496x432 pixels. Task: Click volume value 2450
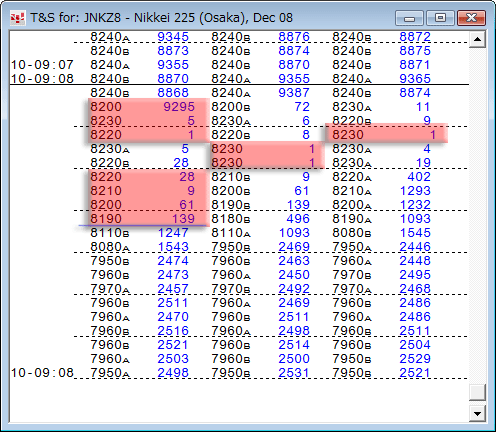(294, 275)
